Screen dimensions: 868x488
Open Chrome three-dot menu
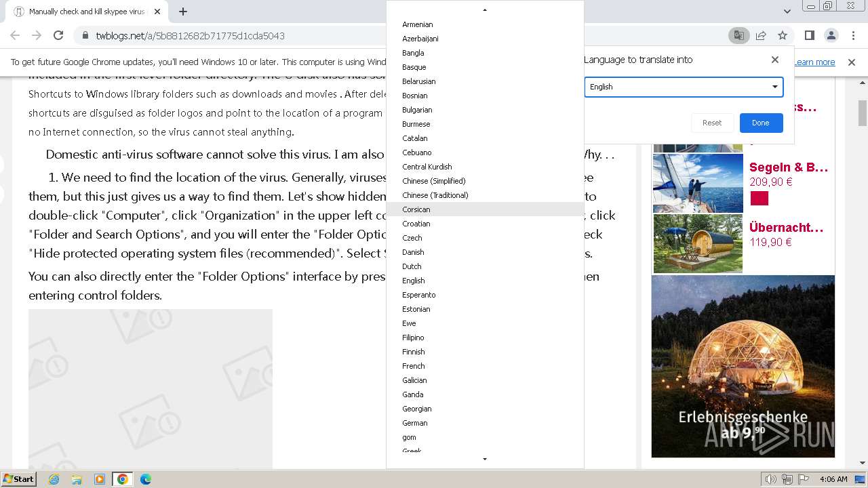click(852, 35)
